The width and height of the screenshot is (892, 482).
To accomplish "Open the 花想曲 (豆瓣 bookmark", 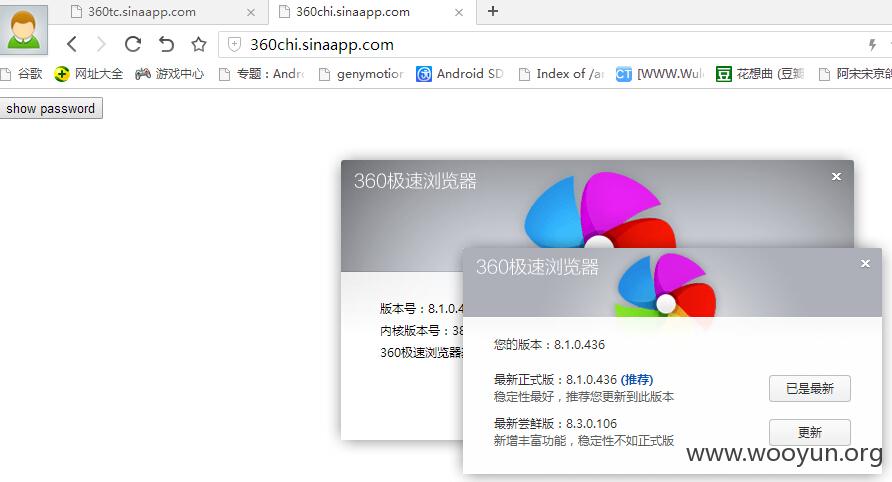I will click(760, 74).
